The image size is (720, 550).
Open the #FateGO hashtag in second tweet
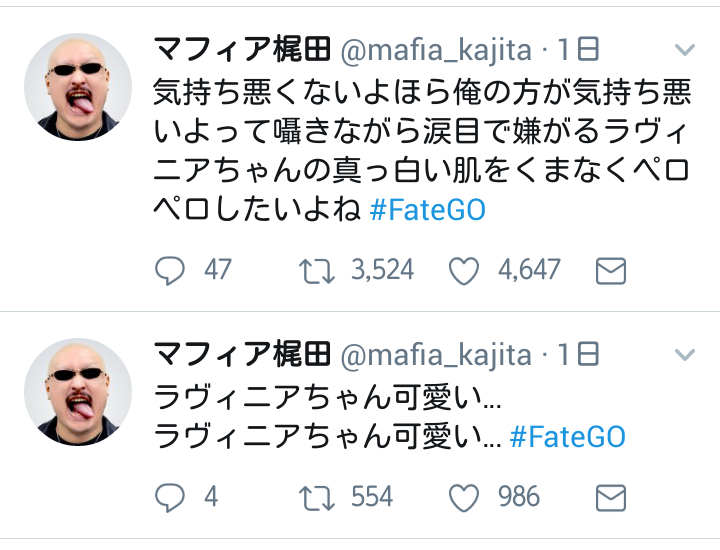567,437
